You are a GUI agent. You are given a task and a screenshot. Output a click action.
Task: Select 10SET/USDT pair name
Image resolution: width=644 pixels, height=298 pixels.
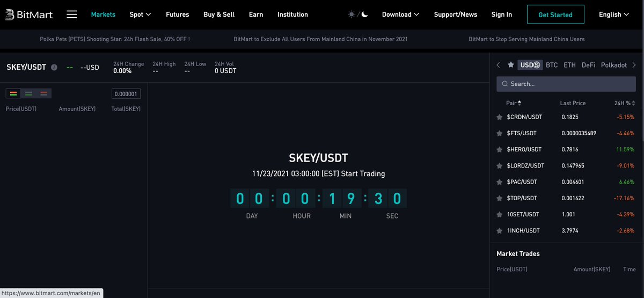pyautogui.click(x=523, y=214)
